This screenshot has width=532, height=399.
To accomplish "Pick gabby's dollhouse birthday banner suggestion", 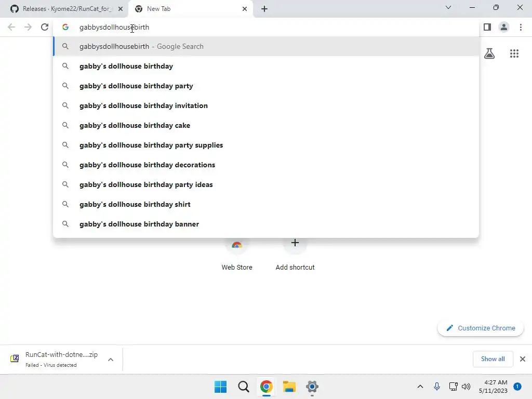I will [x=266, y=224].
